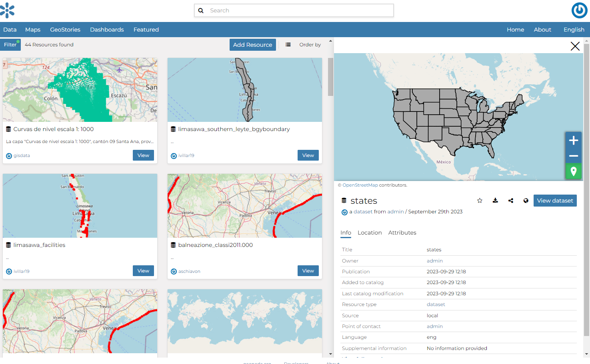Share the states dataset
590x364 pixels.
(510, 200)
